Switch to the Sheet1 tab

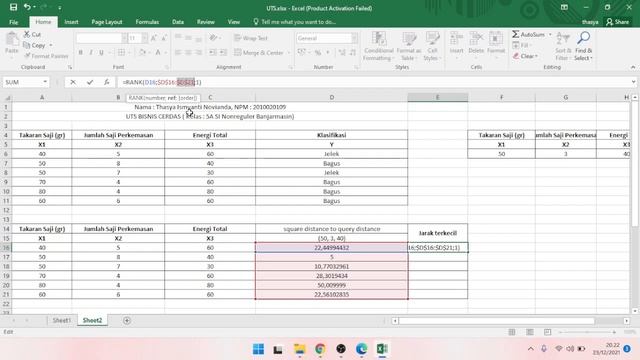62,320
